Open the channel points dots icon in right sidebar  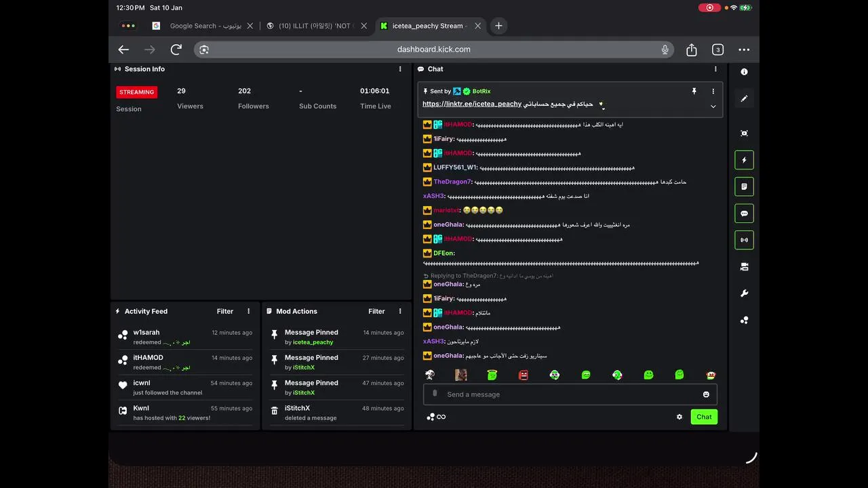744,320
